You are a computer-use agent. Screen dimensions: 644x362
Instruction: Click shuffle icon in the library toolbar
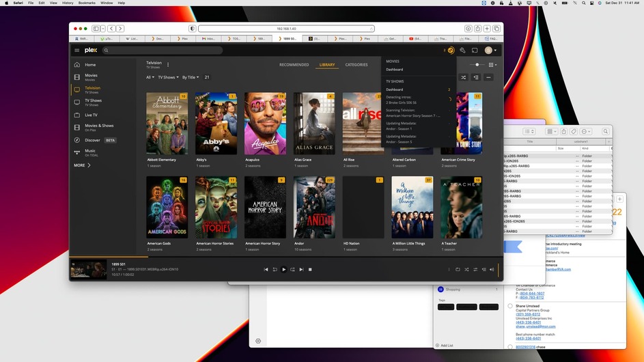coord(463,77)
